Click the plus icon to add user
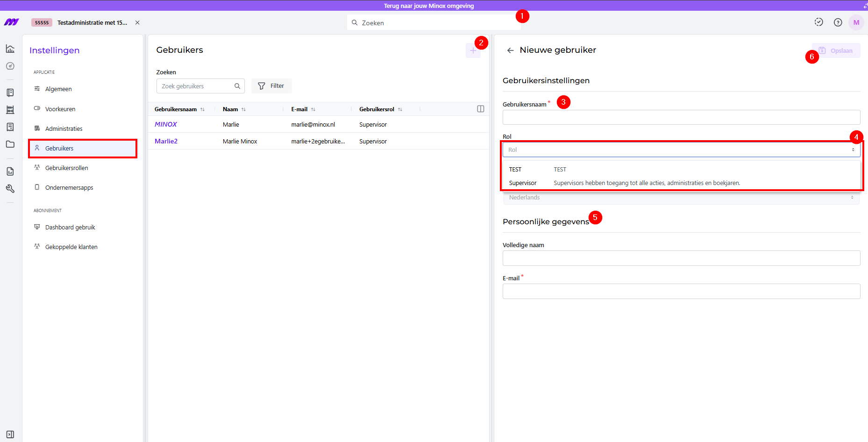868x442 pixels. pos(473,50)
